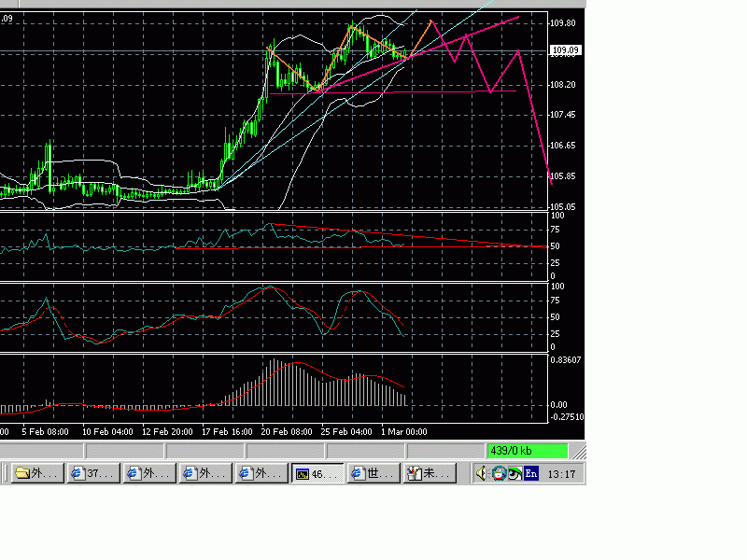
Task: Open the Internet Explorer window titled 37...
Action: point(93,473)
